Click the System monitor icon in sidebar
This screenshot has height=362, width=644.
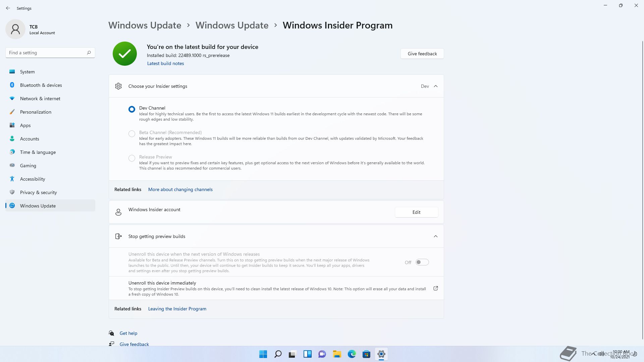pyautogui.click(x=12, y=71)
